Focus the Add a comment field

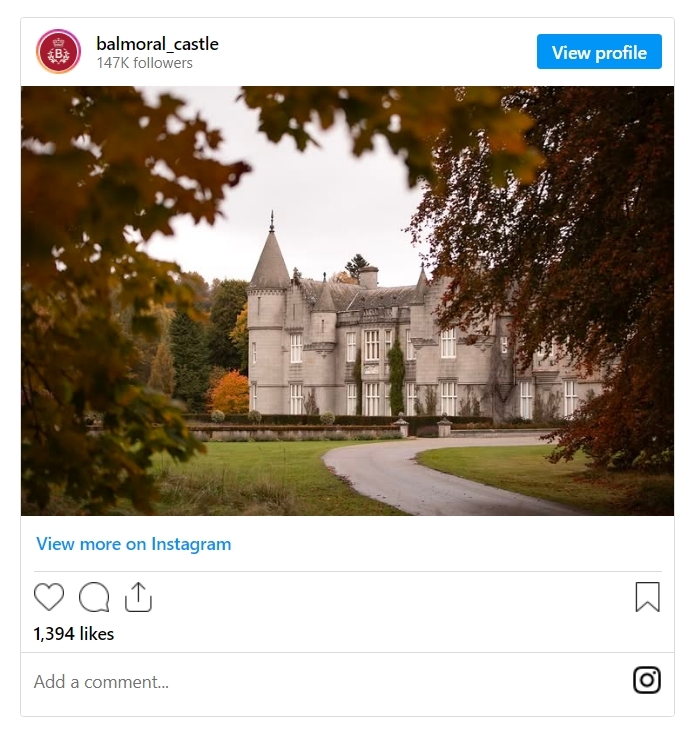click(300, 682)
